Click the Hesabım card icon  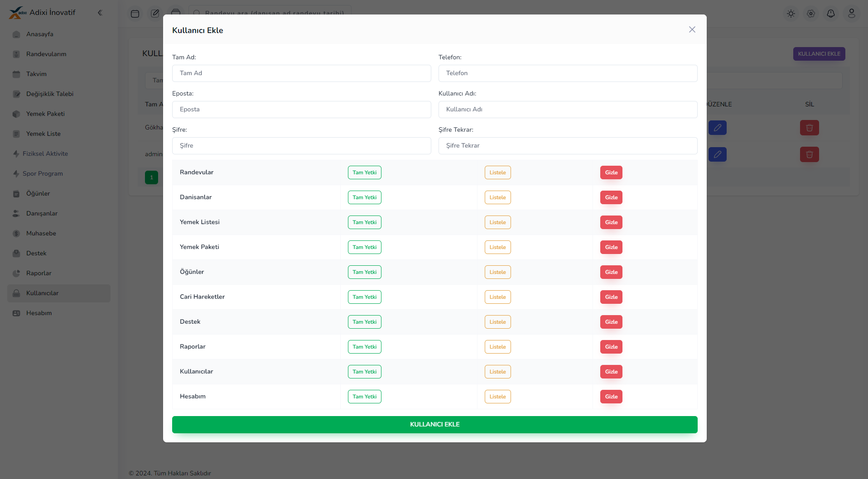(16, 313)
